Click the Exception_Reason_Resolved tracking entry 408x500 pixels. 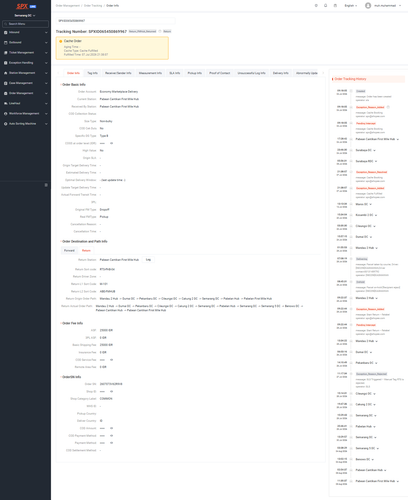tap(371, 172)
